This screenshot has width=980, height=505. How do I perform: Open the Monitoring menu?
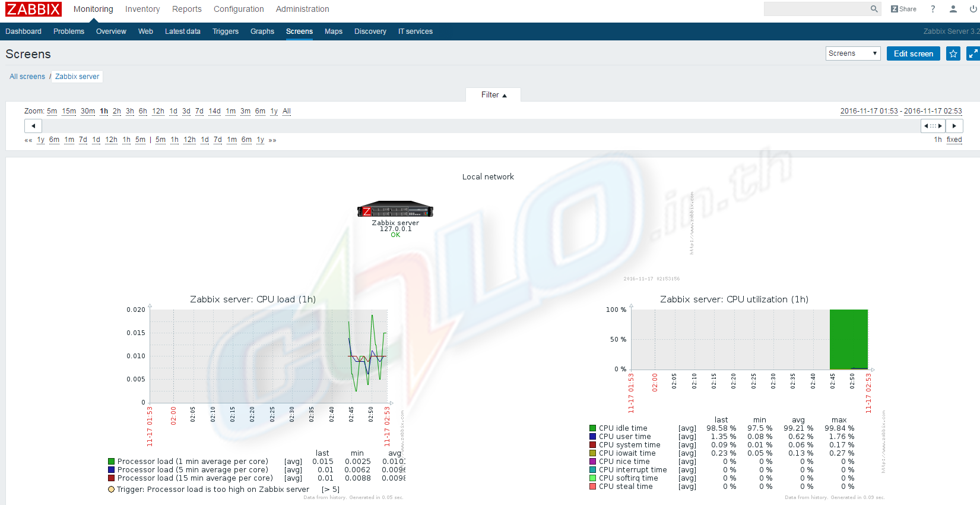(93, 9)
